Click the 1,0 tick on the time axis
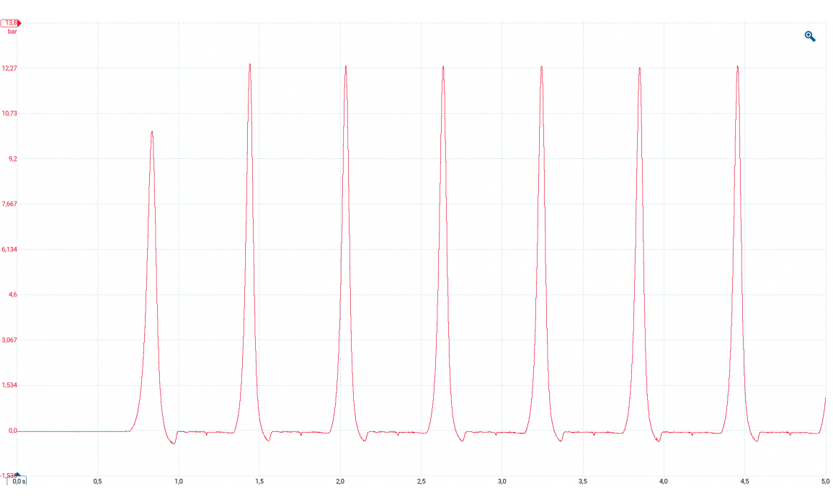Screen dimensions: 833x504 179,481
